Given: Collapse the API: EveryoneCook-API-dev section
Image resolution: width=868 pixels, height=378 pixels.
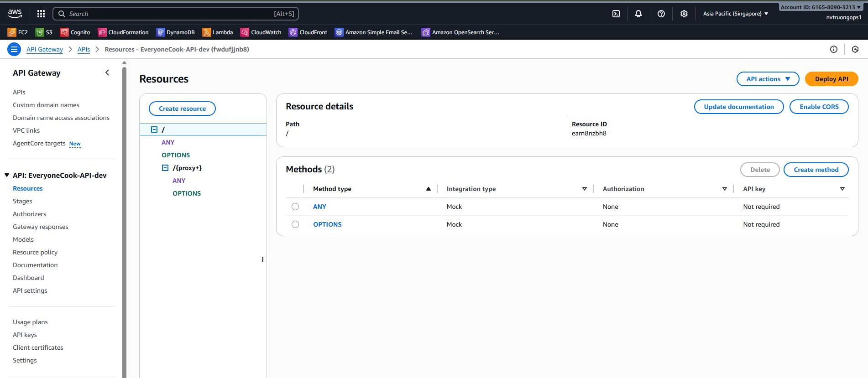Looking at the screenshot, I should pos(7,175).
